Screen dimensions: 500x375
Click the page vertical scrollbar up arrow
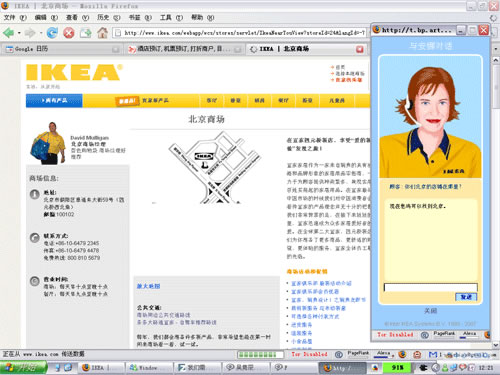pyautogui.click(x=496, y=60)
